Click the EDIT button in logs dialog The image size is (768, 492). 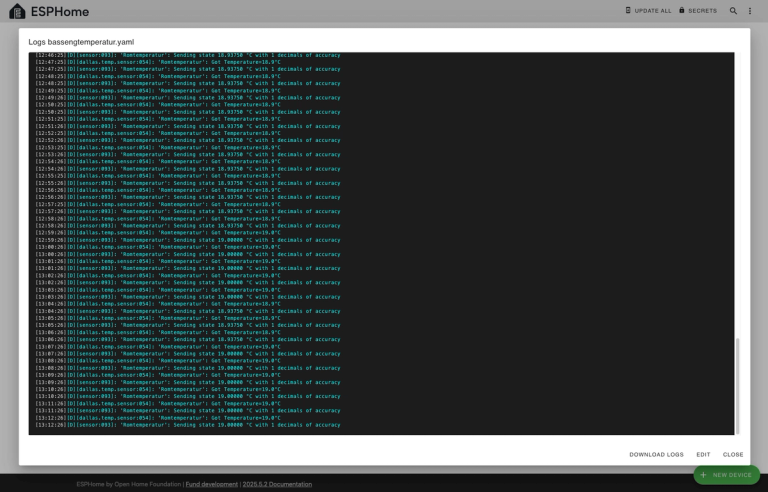(x=703, y=454)
